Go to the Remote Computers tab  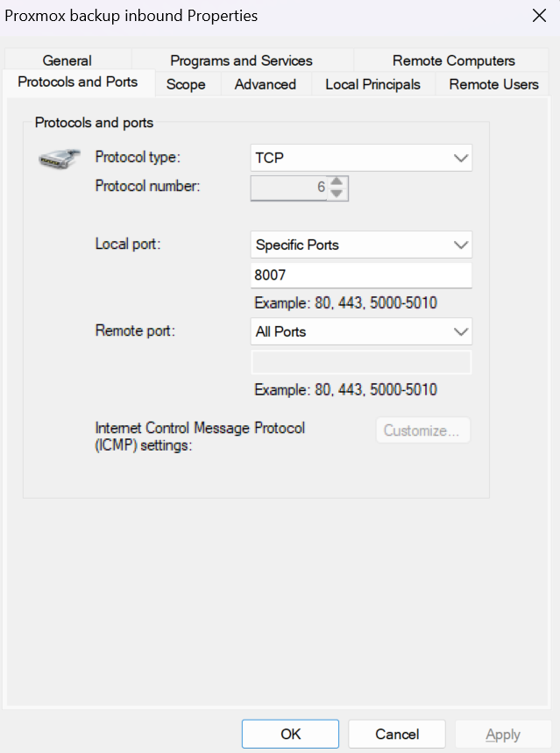click(453, 60)
